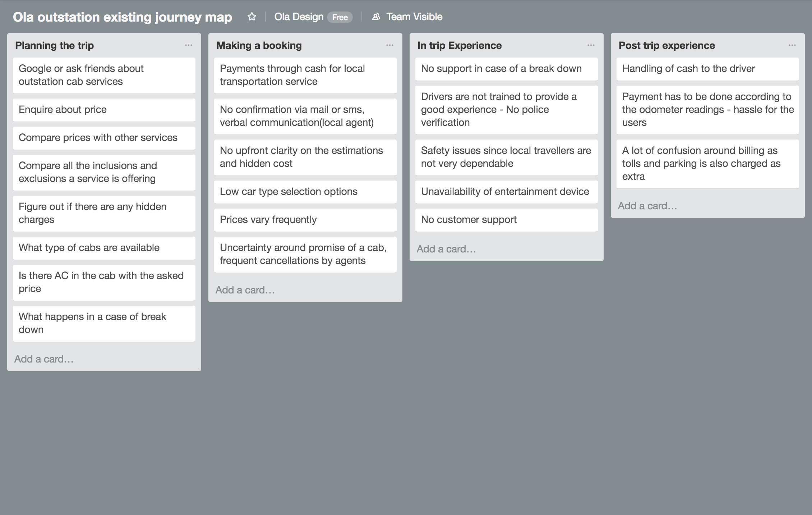
Task: Click the board title to rename it
Action: coord(123,17)
